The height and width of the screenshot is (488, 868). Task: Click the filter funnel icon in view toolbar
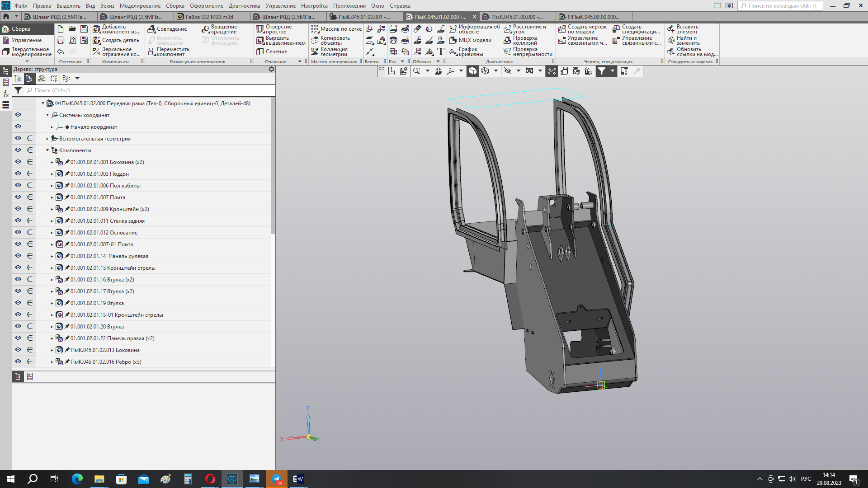pyautogui.click(x=602, y=71)
